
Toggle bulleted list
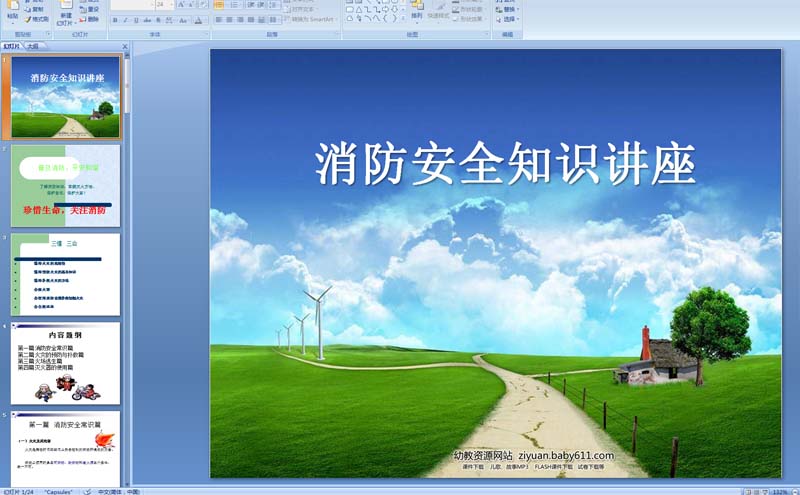pos(219,5)
